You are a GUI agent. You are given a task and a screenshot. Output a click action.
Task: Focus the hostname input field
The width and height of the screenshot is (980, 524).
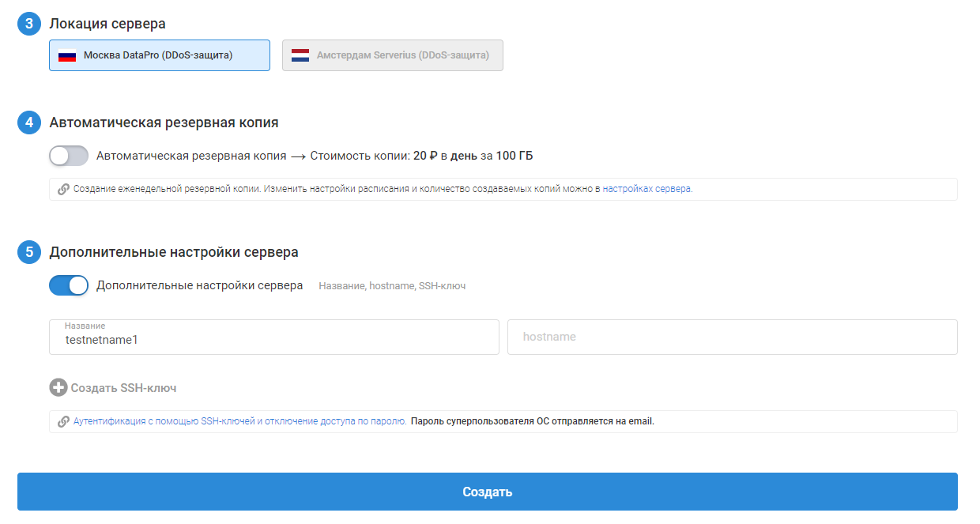point(732,337)
